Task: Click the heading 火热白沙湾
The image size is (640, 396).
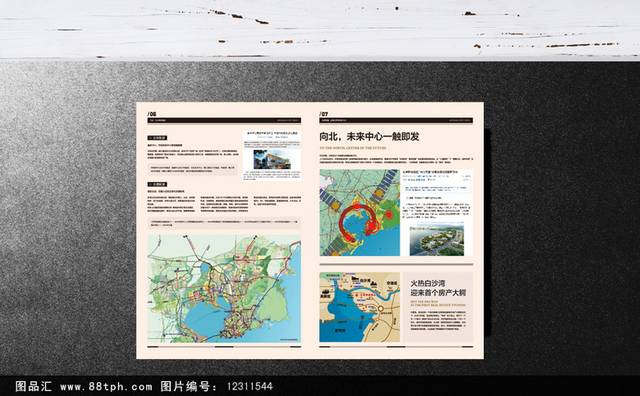Action: click(428, 283)
